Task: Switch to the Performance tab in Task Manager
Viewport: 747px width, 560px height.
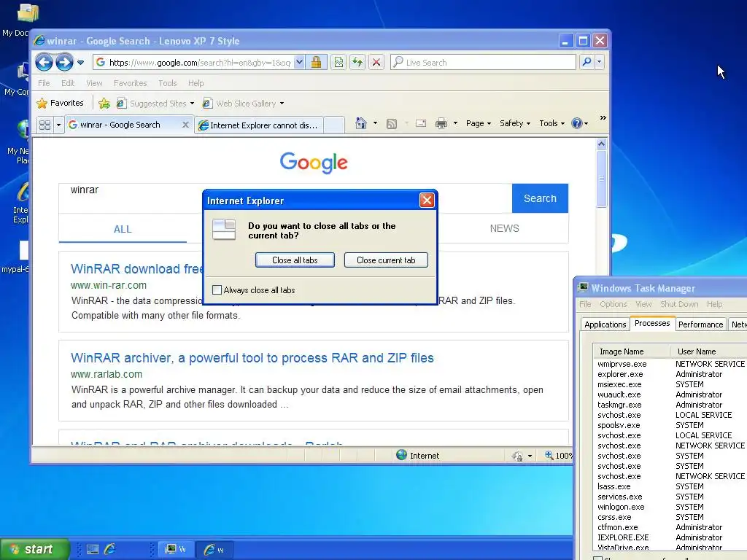Action: (x=700, y=324)
